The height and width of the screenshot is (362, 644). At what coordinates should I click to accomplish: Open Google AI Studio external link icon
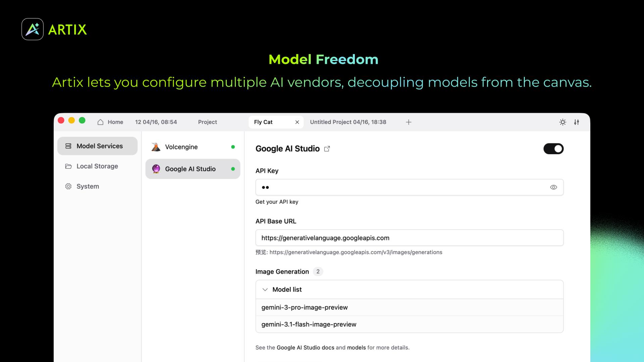pyautogui.click(x=327, y=149)
